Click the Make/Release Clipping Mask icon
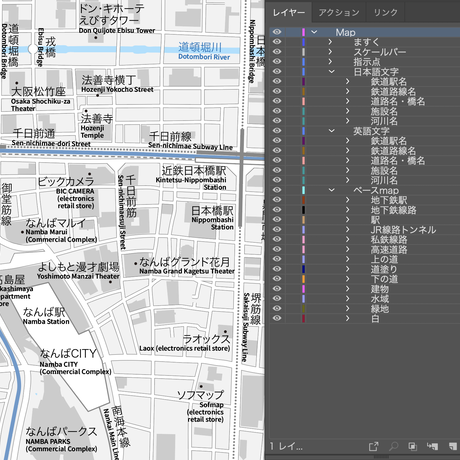Screen dimensions: 460x460 pyautogui.click(x=413, y=446)
